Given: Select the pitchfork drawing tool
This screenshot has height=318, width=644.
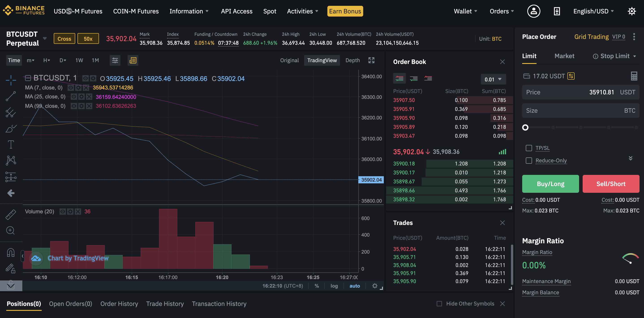Looking at the screenshot, I should point(11,112).
